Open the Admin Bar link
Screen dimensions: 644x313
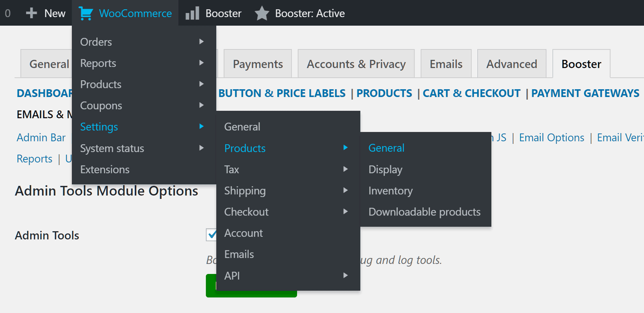41,138
